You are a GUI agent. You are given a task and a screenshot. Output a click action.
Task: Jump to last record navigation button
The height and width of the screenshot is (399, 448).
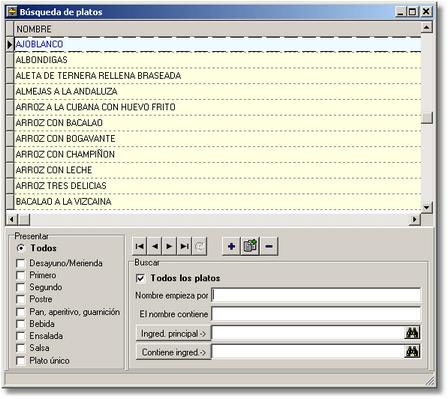[185, 246]
